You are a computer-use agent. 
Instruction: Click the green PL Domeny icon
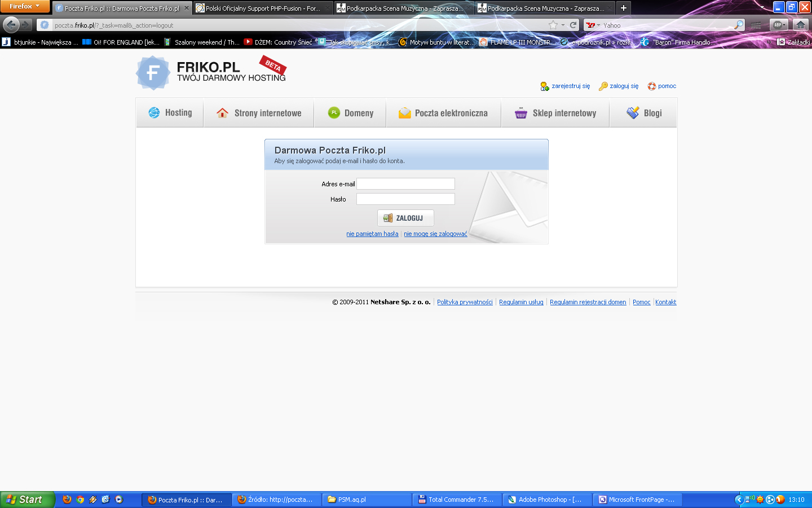334,113
